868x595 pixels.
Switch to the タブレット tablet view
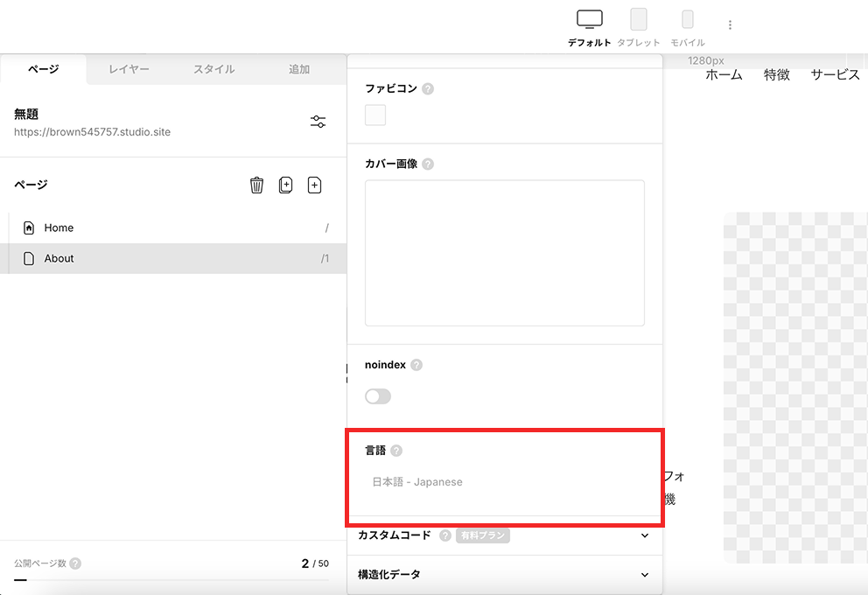(639, 26)
